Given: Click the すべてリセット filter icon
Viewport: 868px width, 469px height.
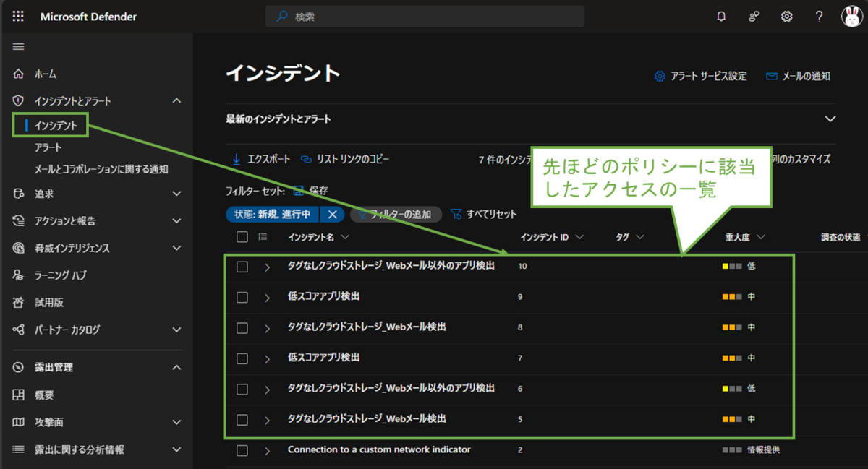Looking at the screenshot, I should 456,214.
